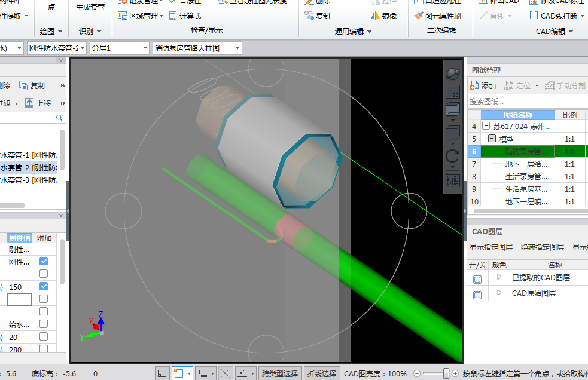
Task: Click the 镜像 mirror tool
Action: [x=383, y=16]
